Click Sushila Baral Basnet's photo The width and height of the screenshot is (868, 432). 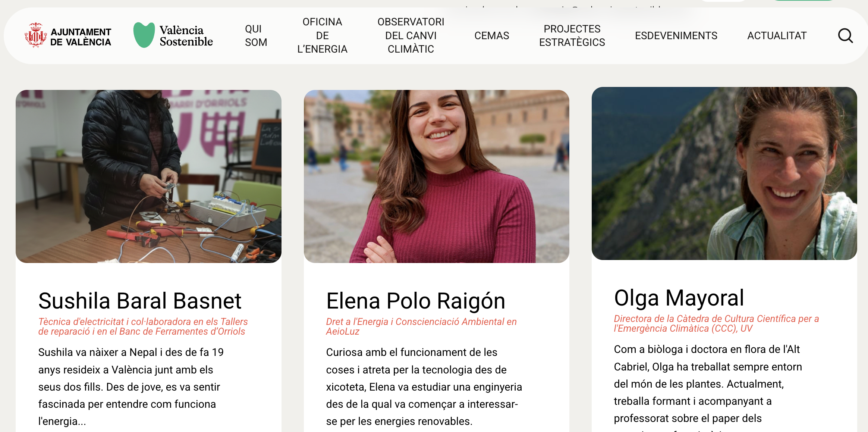point(148,176)
